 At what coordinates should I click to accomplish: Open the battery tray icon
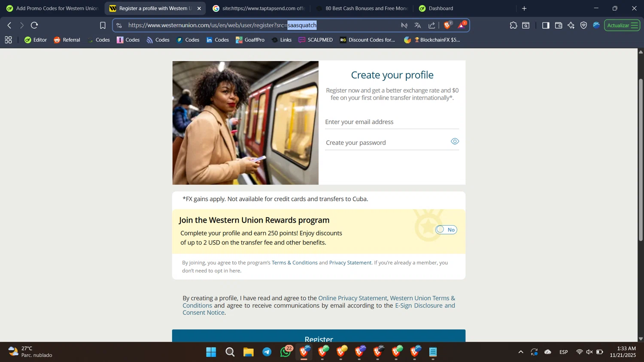pos(600,352)
